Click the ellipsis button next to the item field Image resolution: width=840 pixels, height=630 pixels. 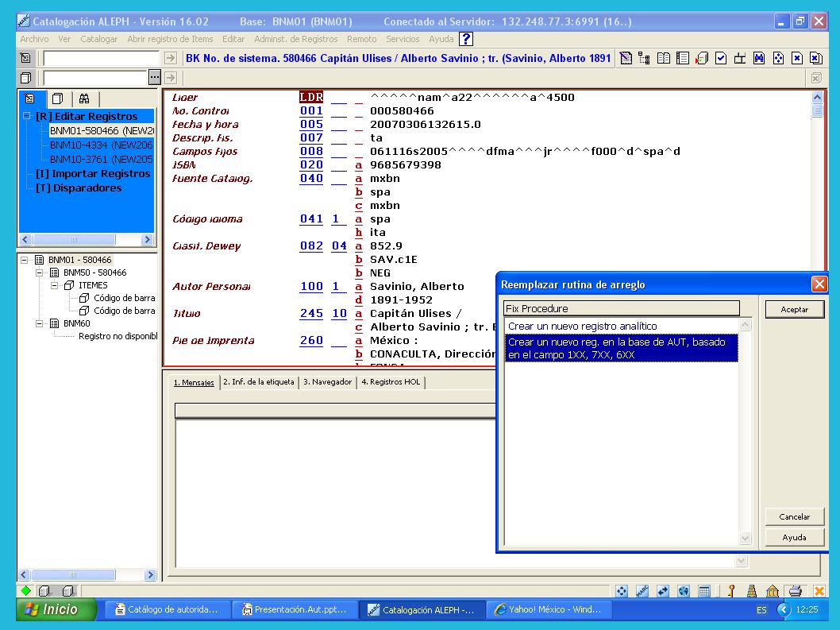tap(154, 77)
